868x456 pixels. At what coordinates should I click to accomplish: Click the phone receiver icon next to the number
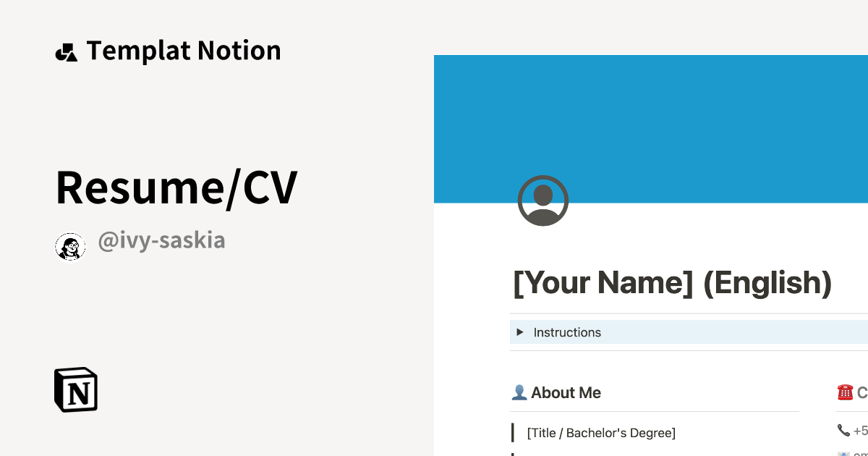843,431
